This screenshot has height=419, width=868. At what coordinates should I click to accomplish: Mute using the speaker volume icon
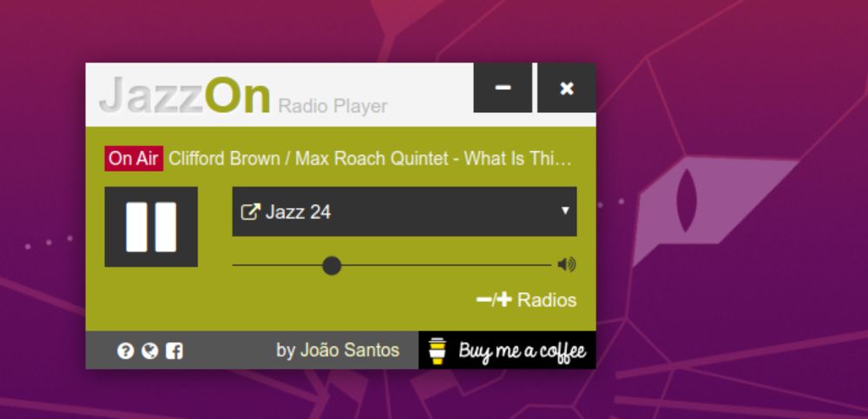(567, 265)
